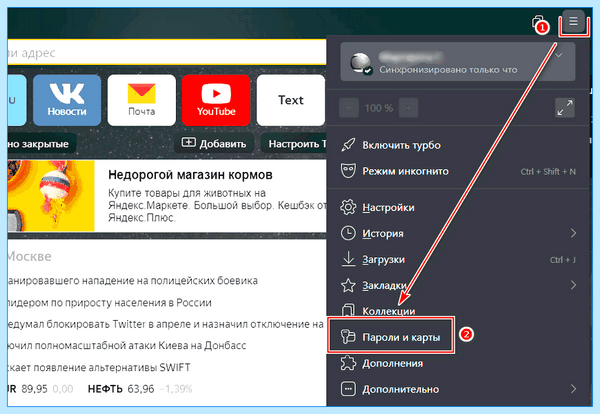Screen dimensions: 600x414
Task: Click the puzzle piece add-ons icon
Action: tap(348, 363)
